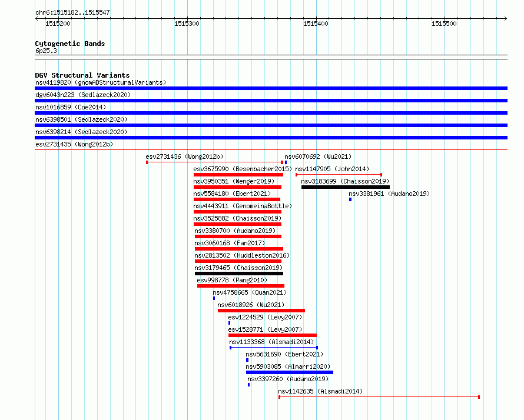Click the nsv6018926 (Wu2021) label
Viewport: 524px width, 420px height.
(x=251, y=305)
